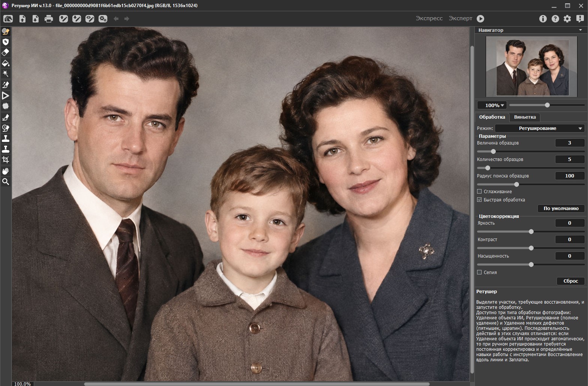The width and height of the screenshot is (588, 386).
Task: Open the 100% zoom level dropdown
Action: [492, 105]
